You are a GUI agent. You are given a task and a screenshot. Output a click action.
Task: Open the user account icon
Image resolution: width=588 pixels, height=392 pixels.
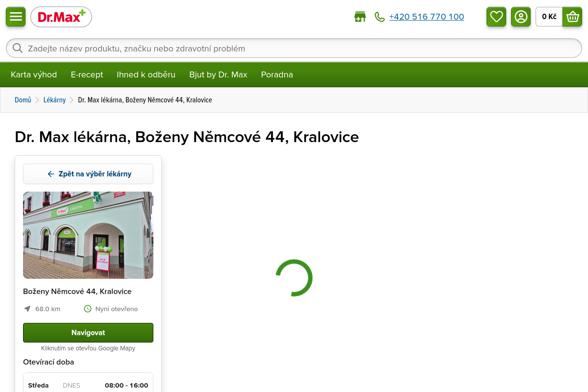coord(521,17)
